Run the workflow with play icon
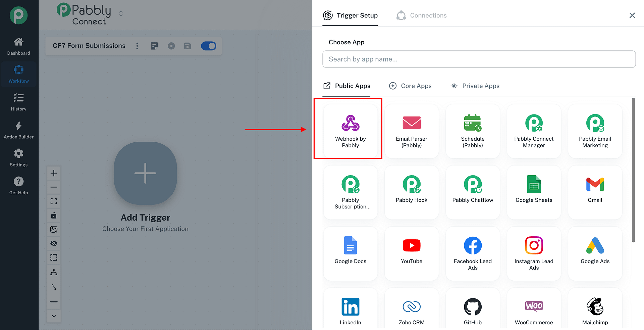 coord(171,46)
